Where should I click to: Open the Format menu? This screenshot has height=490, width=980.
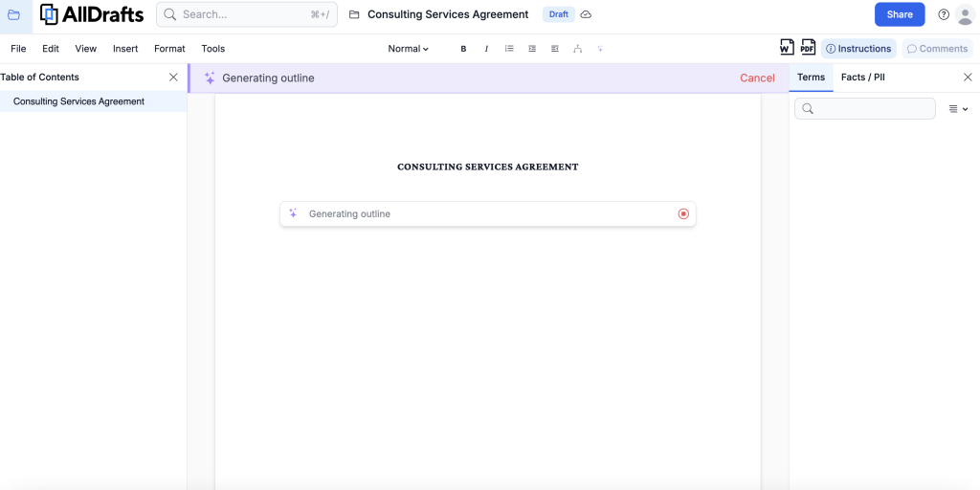point(169,49)
